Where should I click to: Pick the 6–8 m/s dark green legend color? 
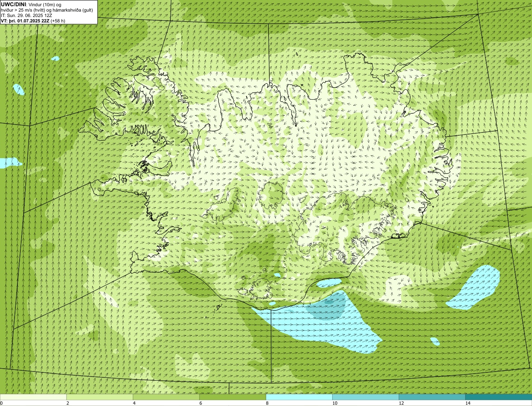(x=233, y=397)
